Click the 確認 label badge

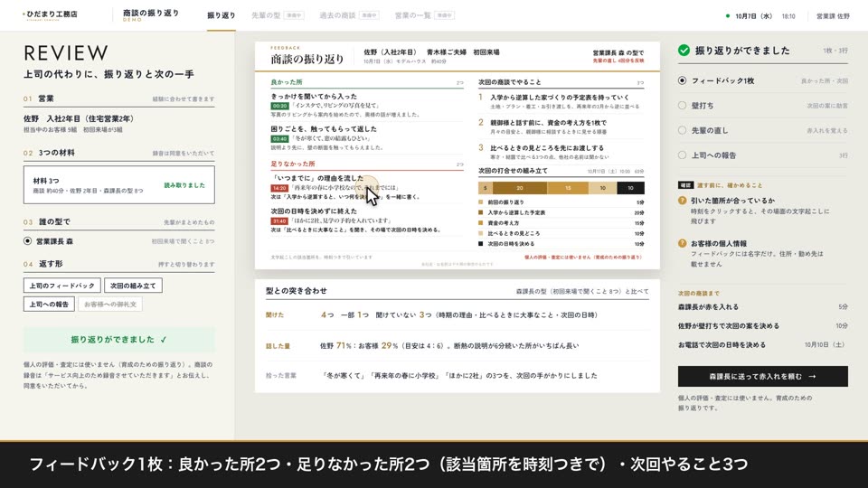point(685,185)
